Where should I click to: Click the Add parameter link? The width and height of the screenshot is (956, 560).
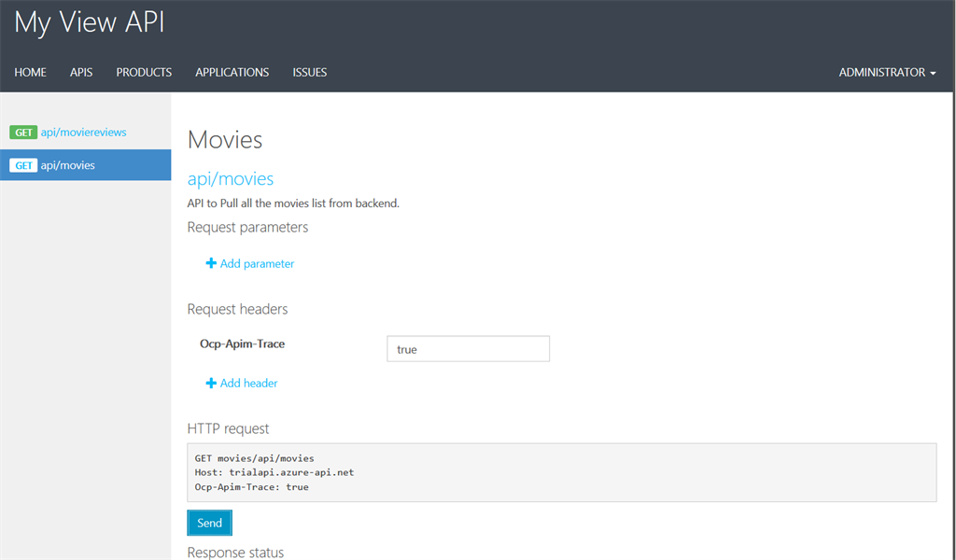coord(257,264)
